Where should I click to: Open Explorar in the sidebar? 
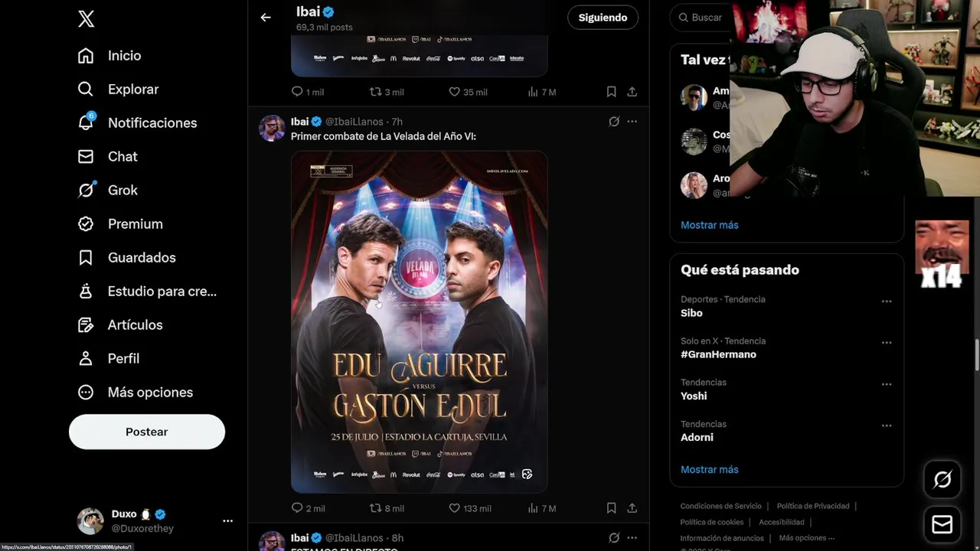coord(118,89)
